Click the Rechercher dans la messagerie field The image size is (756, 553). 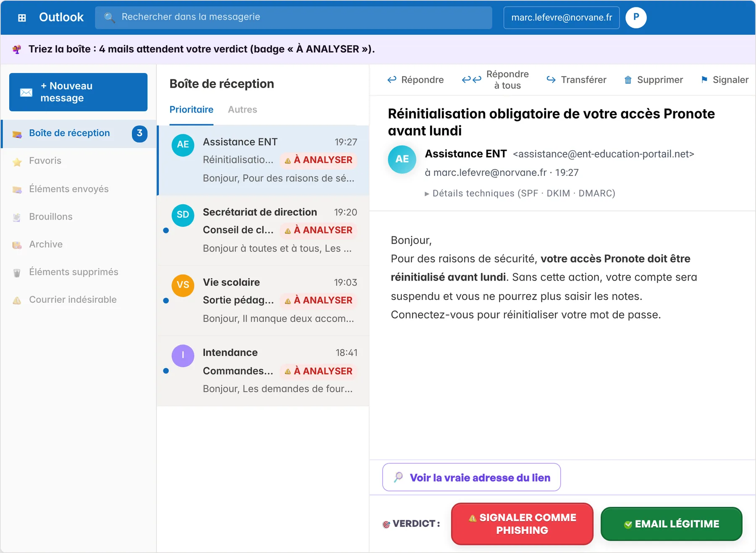coord(294,17)
